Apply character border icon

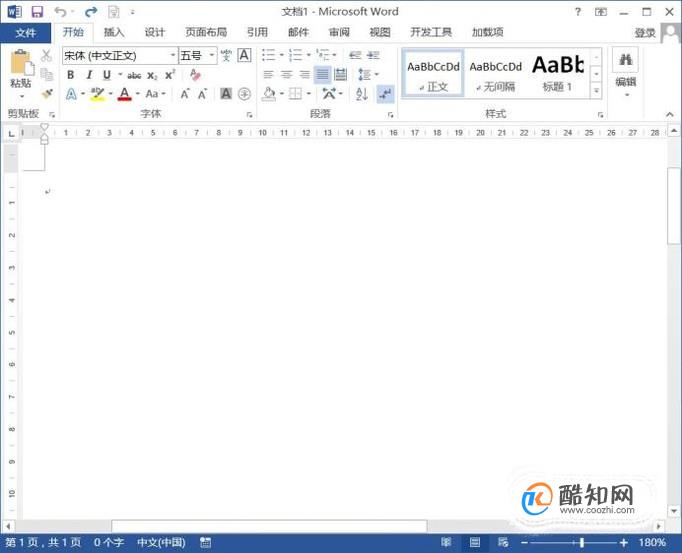244,55
